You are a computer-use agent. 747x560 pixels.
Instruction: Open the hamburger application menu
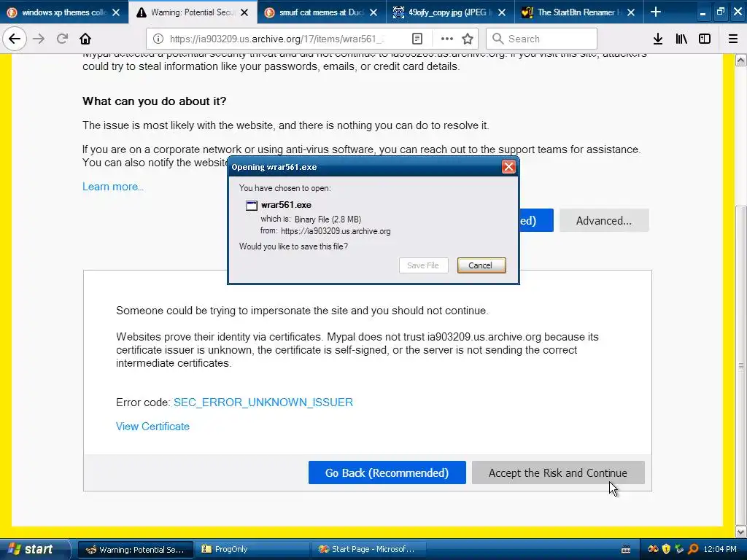click(x=733, y=39)
